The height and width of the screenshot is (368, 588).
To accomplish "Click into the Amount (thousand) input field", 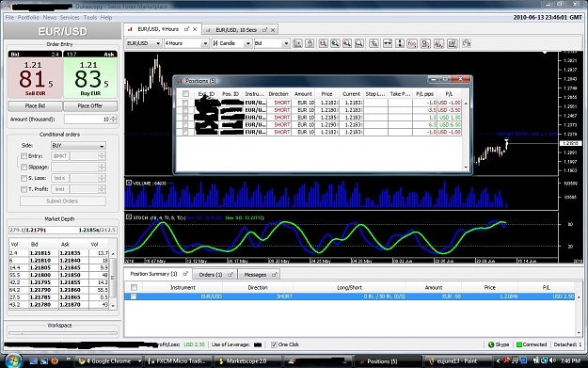I will (x=87, y=120).
